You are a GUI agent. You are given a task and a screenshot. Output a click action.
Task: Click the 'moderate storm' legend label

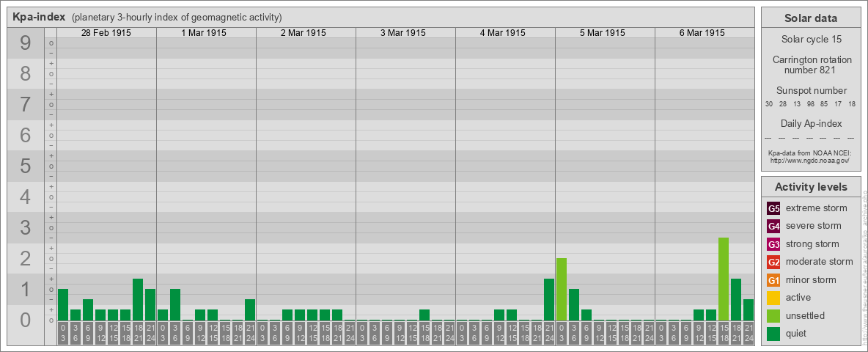pos(820,262)
